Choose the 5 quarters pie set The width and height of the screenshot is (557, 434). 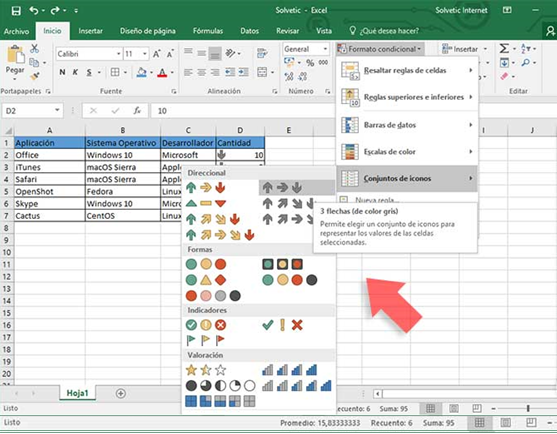click(220, 386)
